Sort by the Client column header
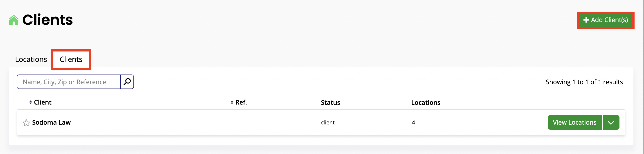The height and width of the screenshot is (154, 644). pos(43,102)
